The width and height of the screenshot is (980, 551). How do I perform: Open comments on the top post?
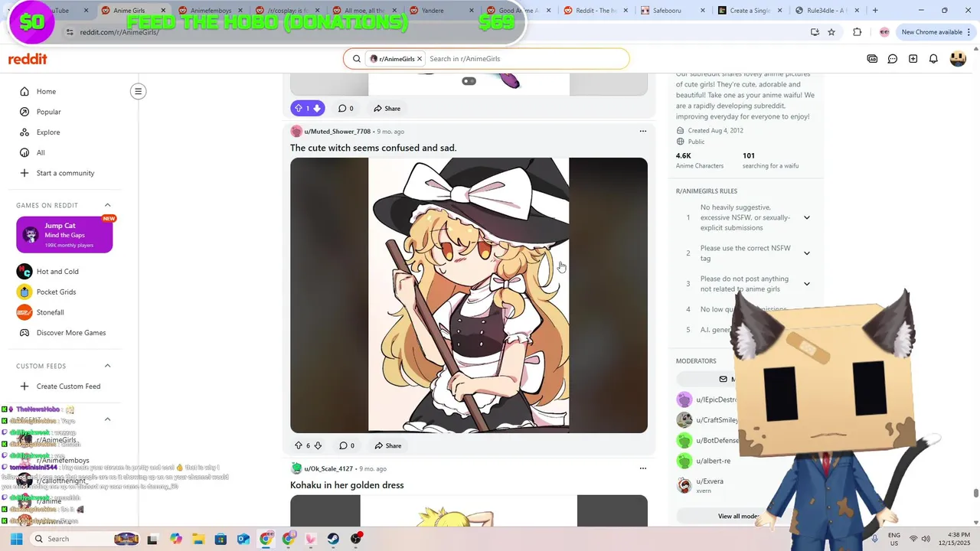[x=345, y=108]
